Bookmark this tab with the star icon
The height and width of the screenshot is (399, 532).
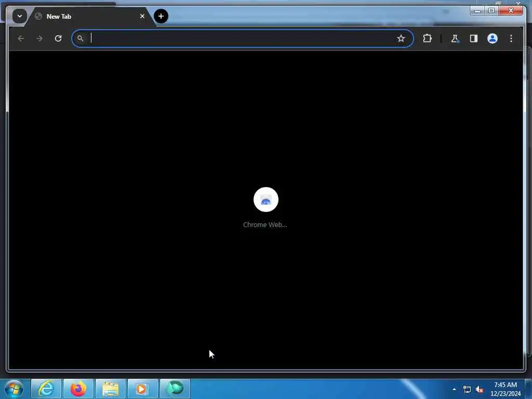(x=401, y=38)
